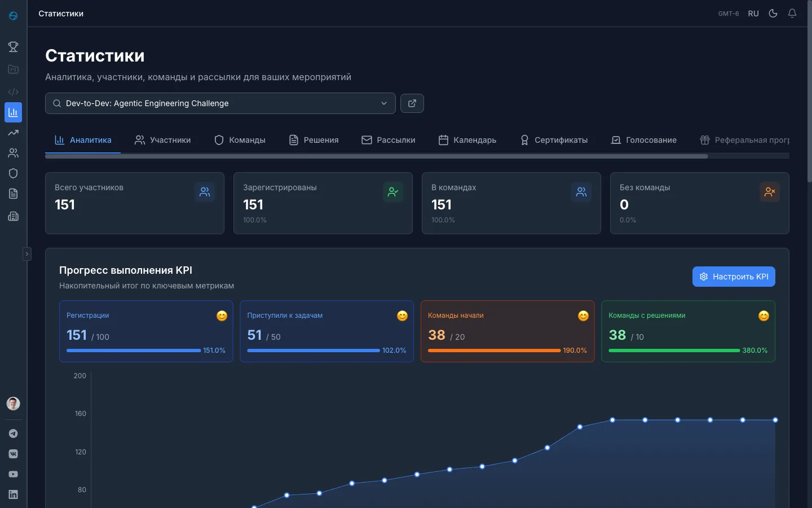
Task: Click the user avatar in the sidebar
Action: (13, 404)
